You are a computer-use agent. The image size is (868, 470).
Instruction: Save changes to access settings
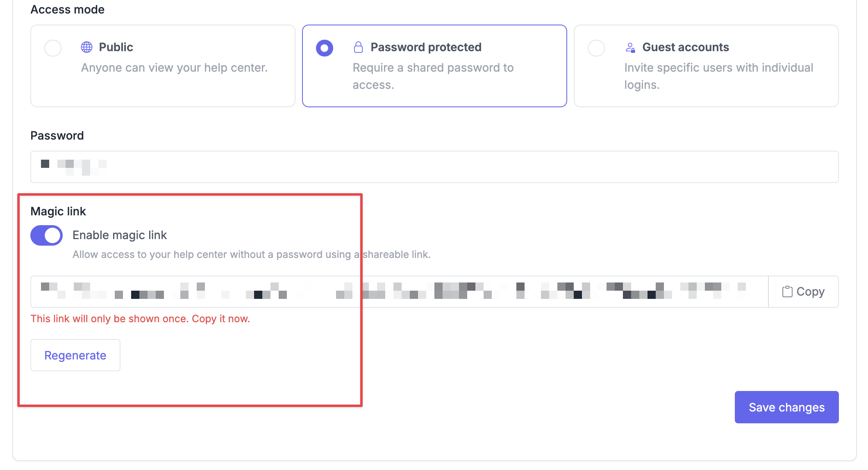point(786,407)
